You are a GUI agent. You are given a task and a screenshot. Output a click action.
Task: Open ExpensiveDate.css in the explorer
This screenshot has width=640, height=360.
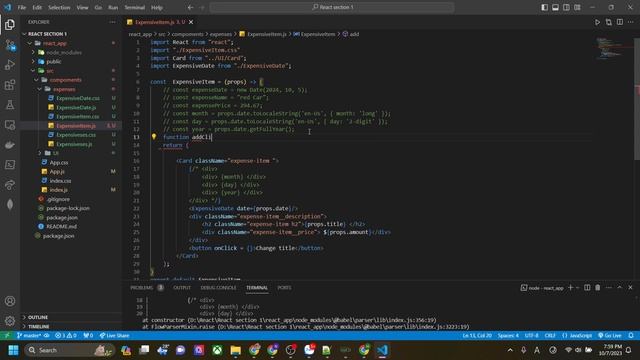(78, 98)
